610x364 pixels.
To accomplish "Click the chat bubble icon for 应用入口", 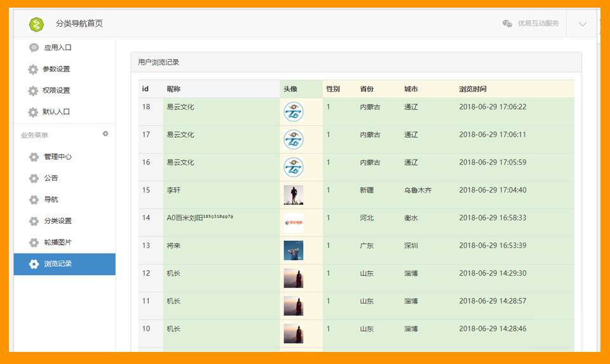I will tap(34, 48).
